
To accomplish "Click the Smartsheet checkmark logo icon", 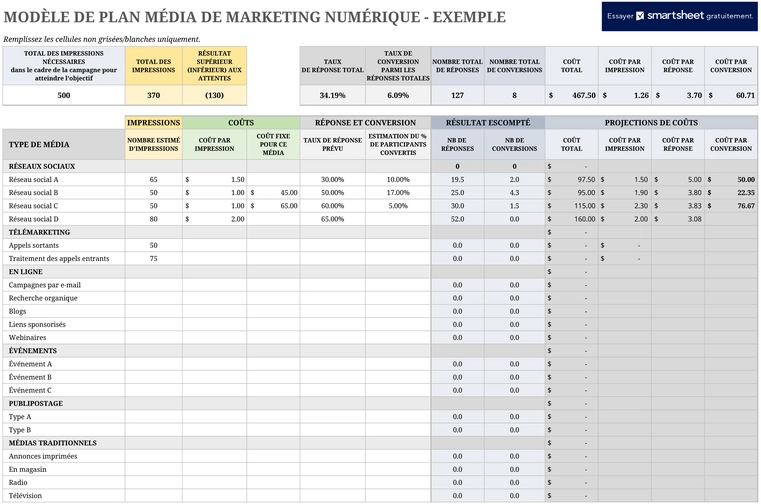I will coord(640,16).
